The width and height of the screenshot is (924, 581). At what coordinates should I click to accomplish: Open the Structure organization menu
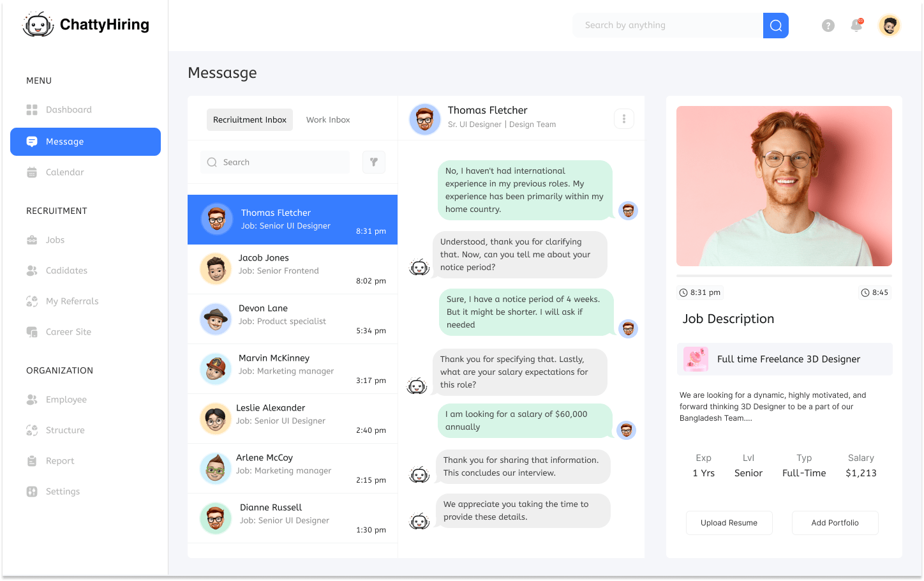(65, 430)
